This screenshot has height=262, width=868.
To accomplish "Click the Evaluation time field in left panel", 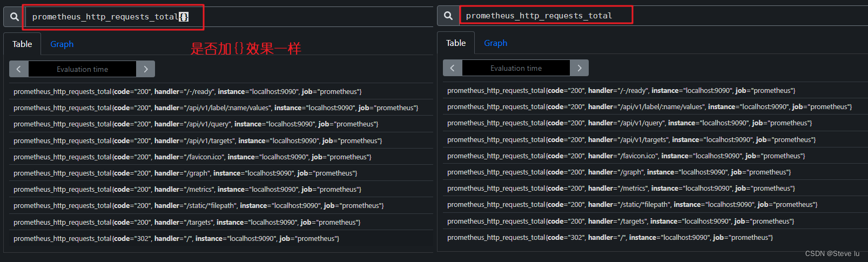I will pos(82,69).
